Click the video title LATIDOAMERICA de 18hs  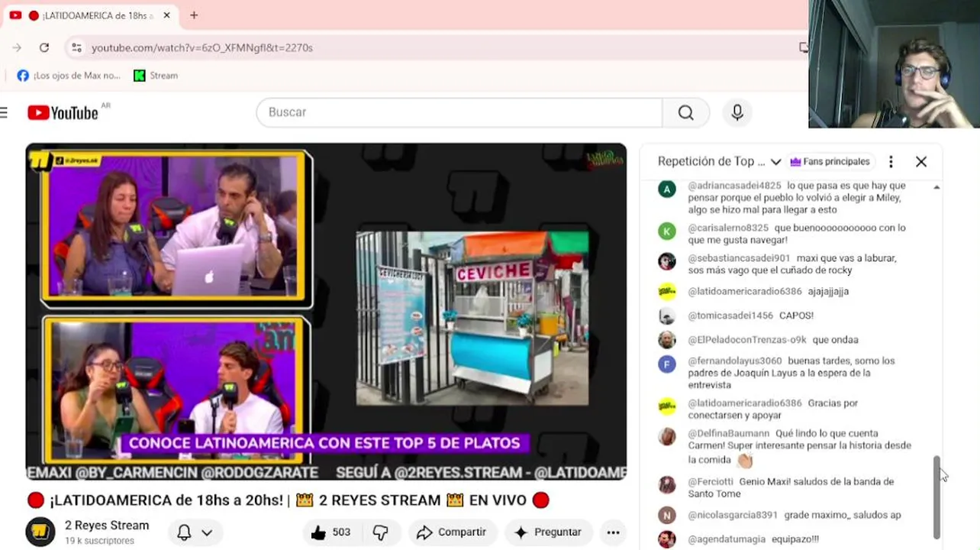pos(288,501)
